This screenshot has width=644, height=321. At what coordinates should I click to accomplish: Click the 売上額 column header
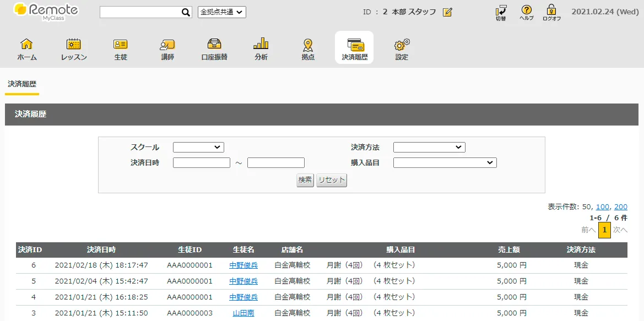pos(509,249)
